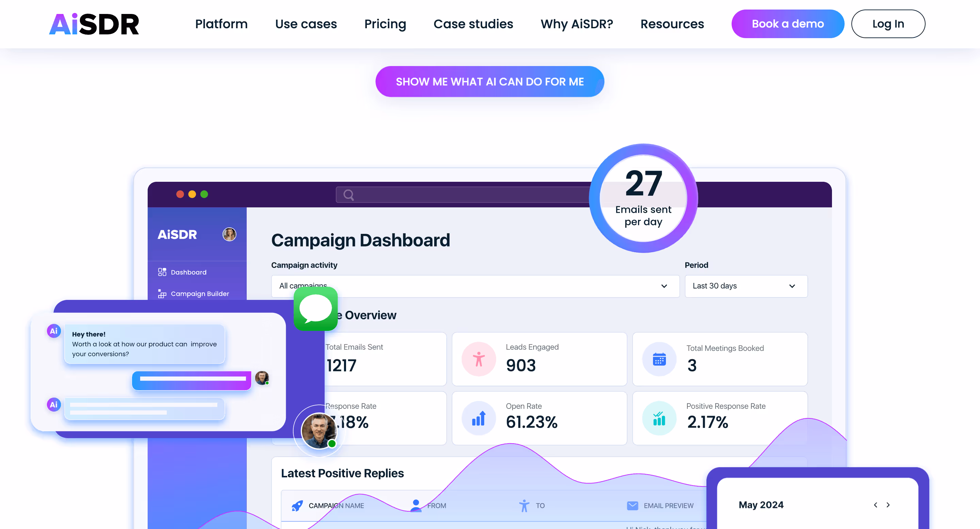Go to previous month in calendar

pos(876,504)
